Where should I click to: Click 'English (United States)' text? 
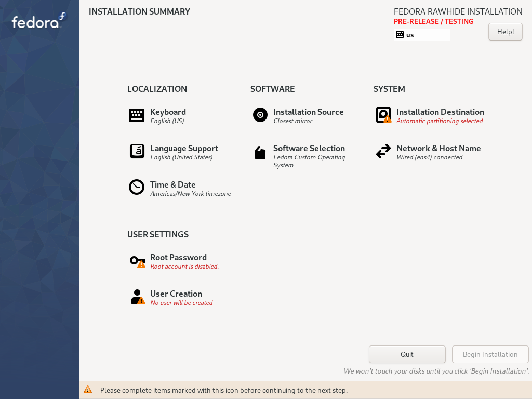(x=181, y=157)
